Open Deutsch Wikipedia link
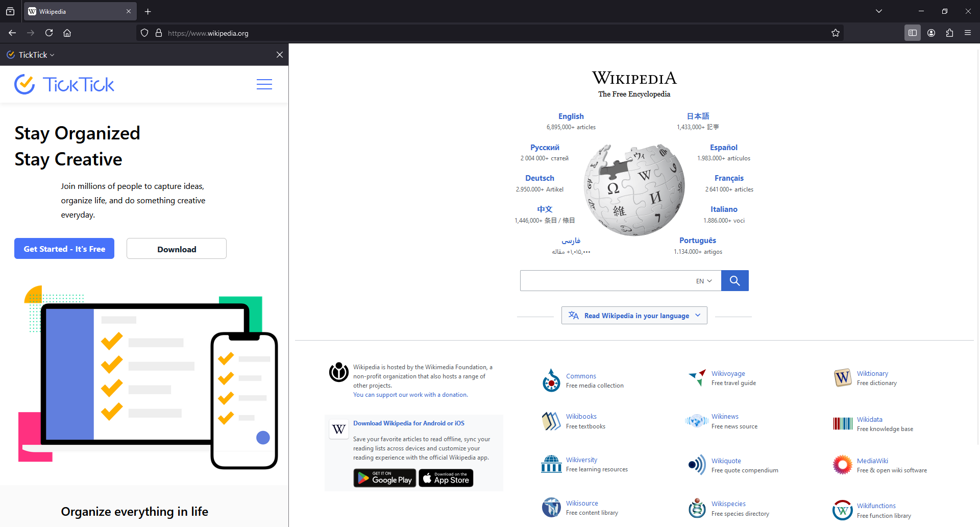980x527 pixels. [540, 178]
